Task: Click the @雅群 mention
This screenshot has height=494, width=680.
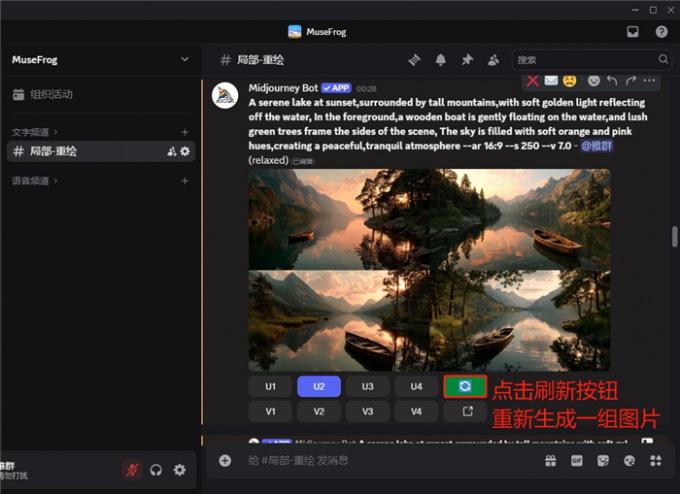Action: 597,146
